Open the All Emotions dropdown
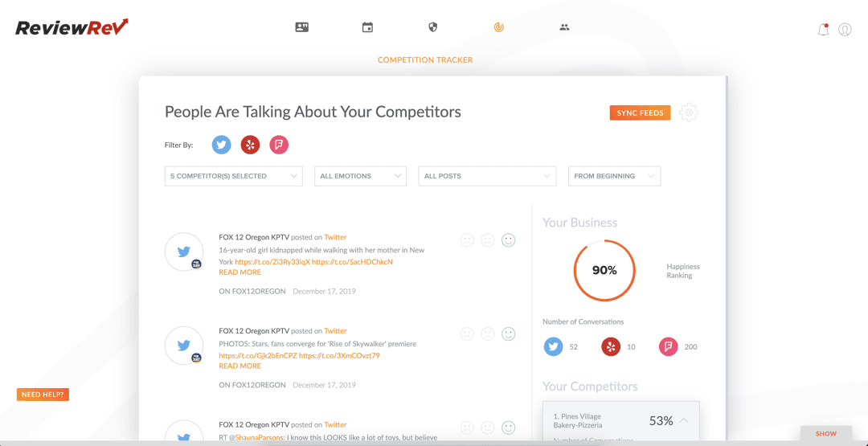The width and height of the screenshot is (868, 446). (360, 176)
